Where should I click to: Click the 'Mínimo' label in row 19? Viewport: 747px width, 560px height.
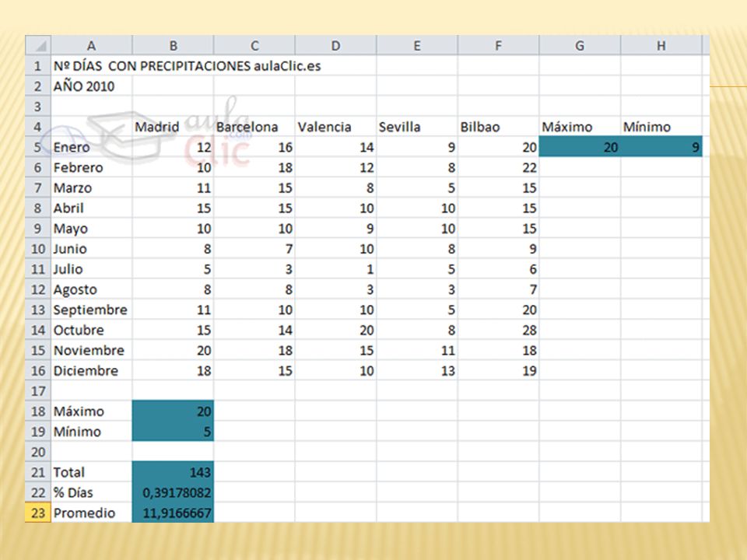92,432
